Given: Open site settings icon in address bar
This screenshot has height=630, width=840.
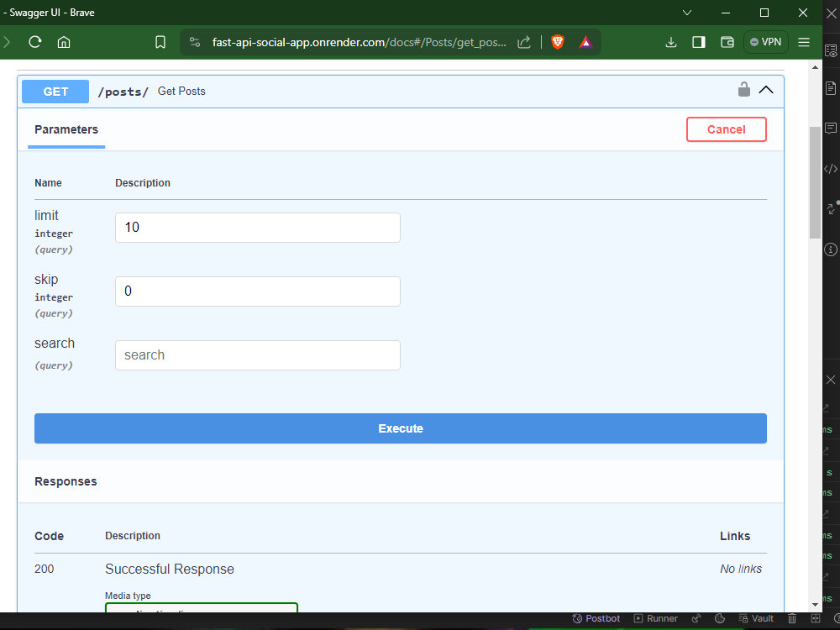Looking at the screenshot, I should [x=195, y=42].
